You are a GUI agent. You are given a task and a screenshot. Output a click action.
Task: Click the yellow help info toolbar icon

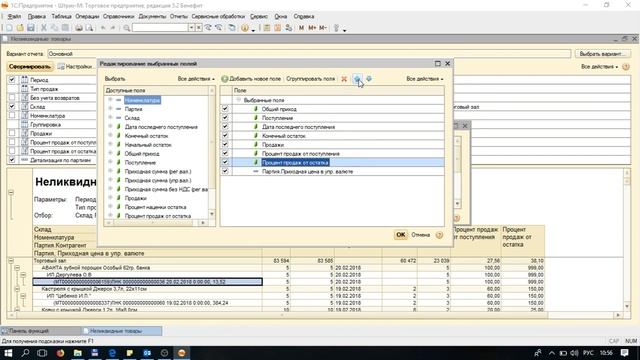point(244,28)
